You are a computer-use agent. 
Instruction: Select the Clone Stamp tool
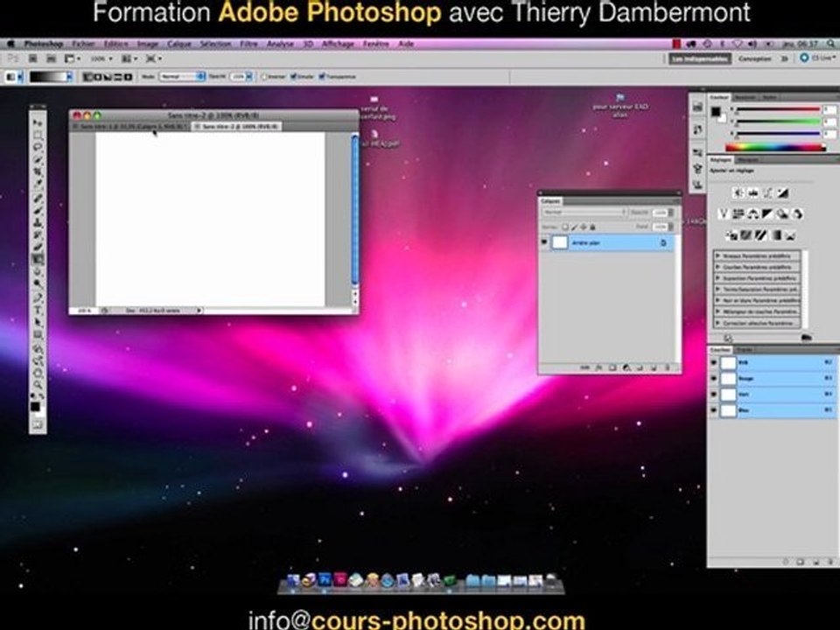[38, 223]
